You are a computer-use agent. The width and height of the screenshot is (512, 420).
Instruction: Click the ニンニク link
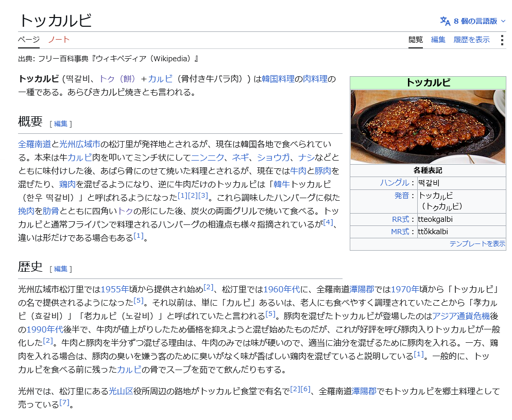coord(208,157)
